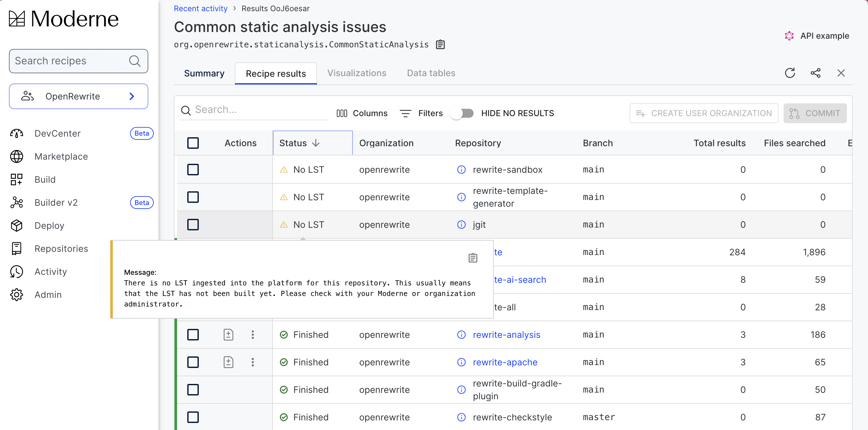Open the more-actions menu for rewrite-analysis
Screen dimensions: 868x430
coord(253,335)
